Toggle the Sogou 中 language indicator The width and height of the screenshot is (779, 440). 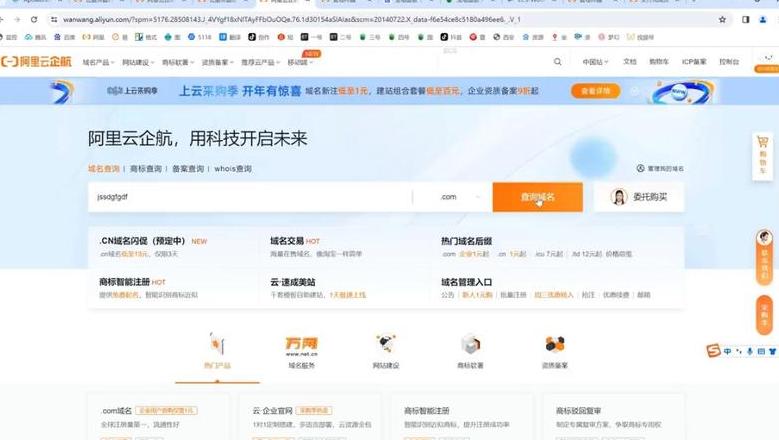[727, 351]
